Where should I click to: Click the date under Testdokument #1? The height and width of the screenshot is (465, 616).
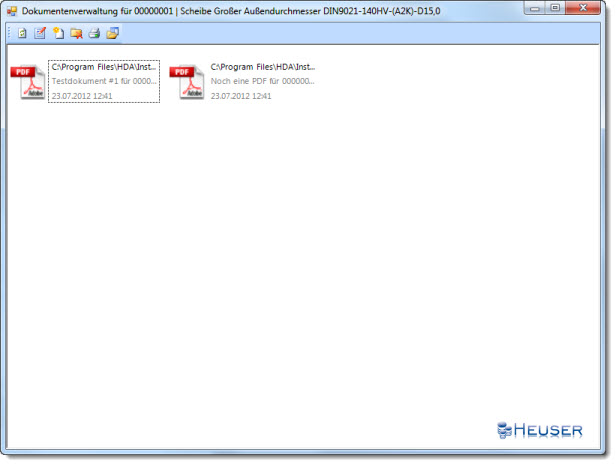tap(82, 96)
